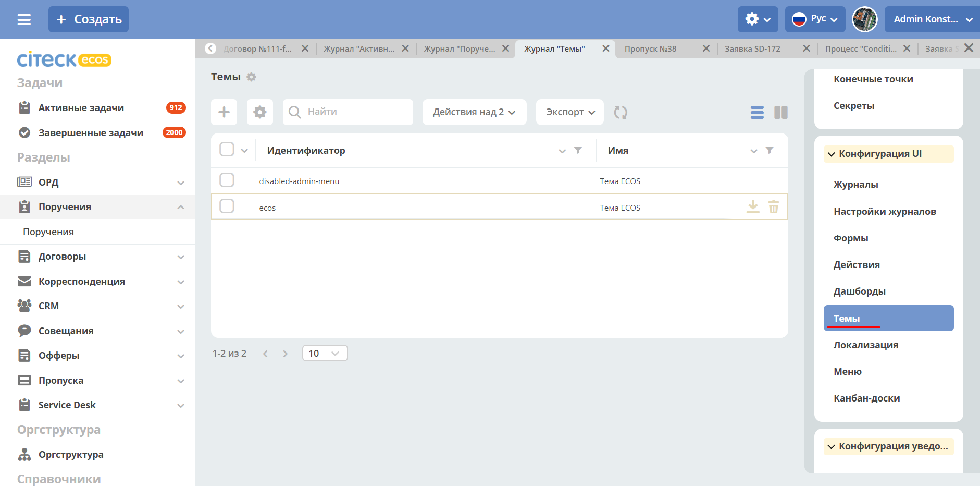
Task: Check the ecos row checkbox
Action: [x=227, y=206]
